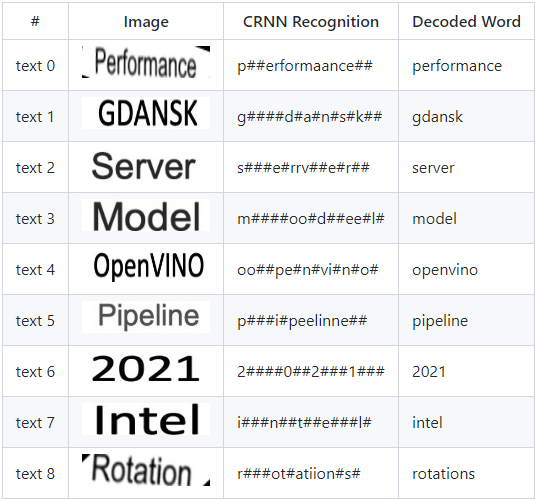
Task: Click the decoded word 'rotations'
Action: click(443, 474)
